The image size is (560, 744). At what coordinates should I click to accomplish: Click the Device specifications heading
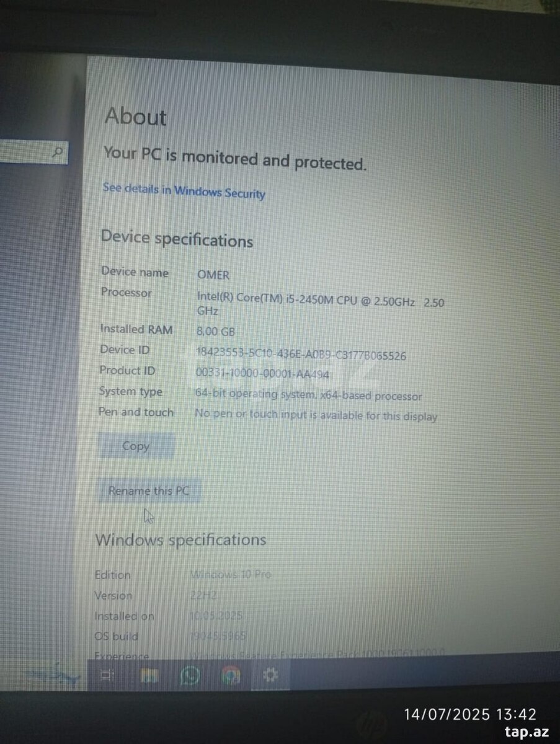click(177, 238)
